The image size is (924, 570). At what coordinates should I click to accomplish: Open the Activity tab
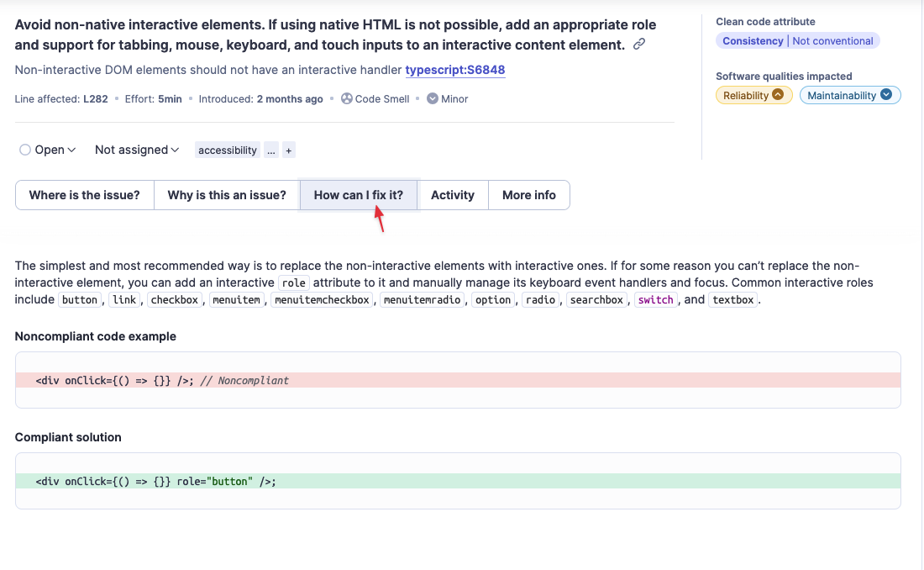click(453, 195)
